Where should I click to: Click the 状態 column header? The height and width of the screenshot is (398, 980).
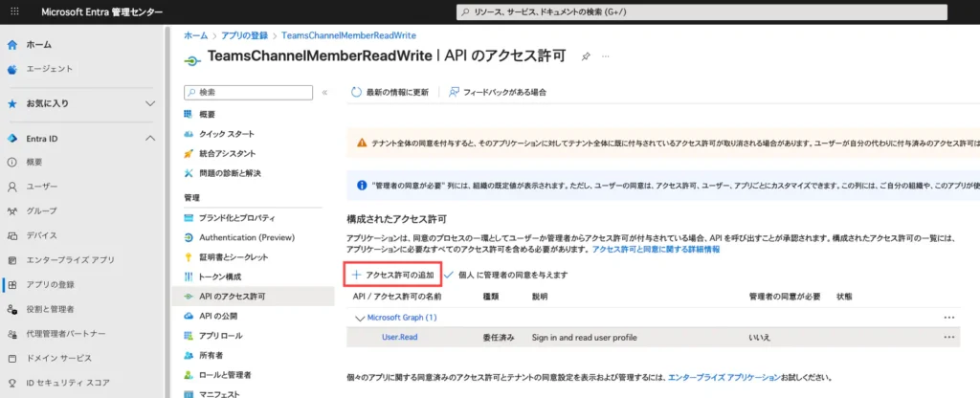pyautogui.click(x=844, y=297)
